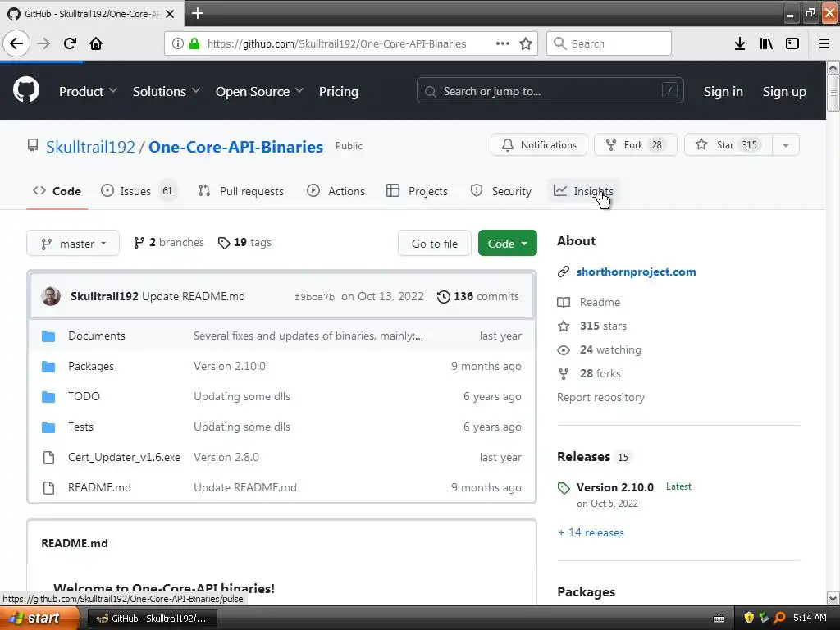This screenshot has height=630, width=840.
Task: View the 19 tags link
Action: 244,243
